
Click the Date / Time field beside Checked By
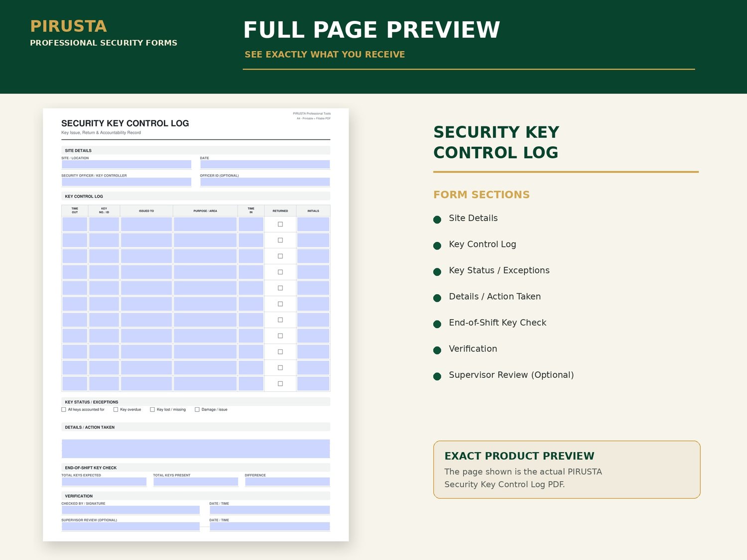point(269,510)
